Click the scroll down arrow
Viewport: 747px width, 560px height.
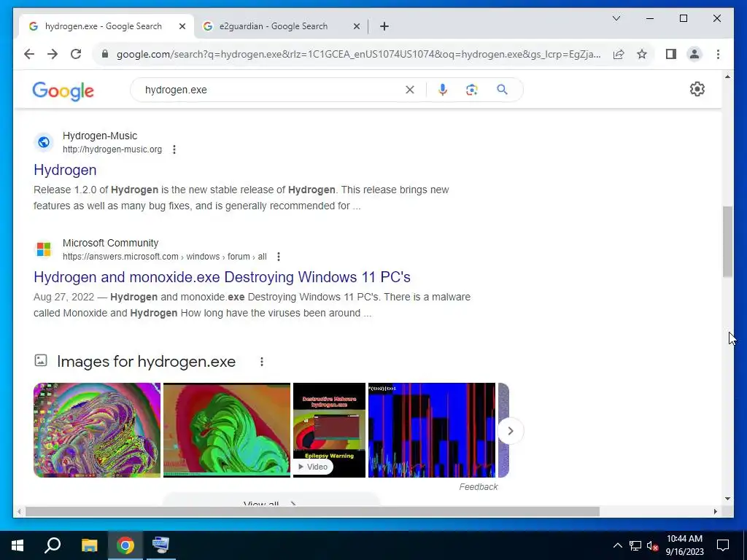tap(727, 499)
